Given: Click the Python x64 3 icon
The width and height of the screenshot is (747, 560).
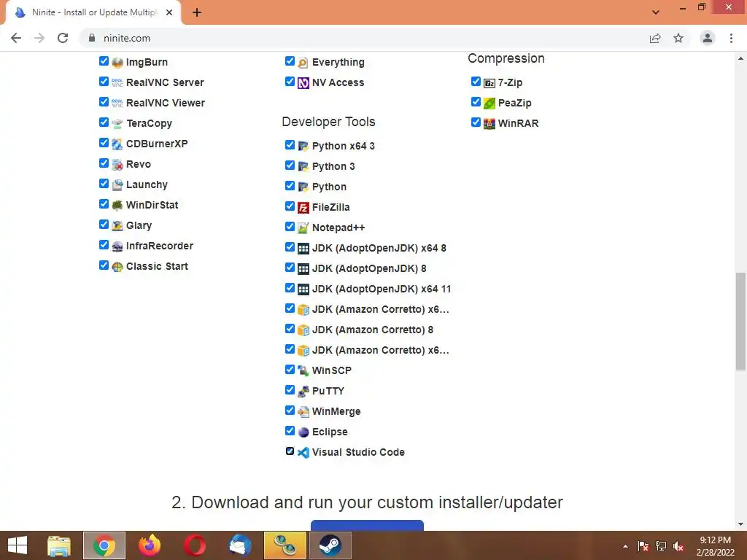Looking at the screenshot, I should pos(303,146).
